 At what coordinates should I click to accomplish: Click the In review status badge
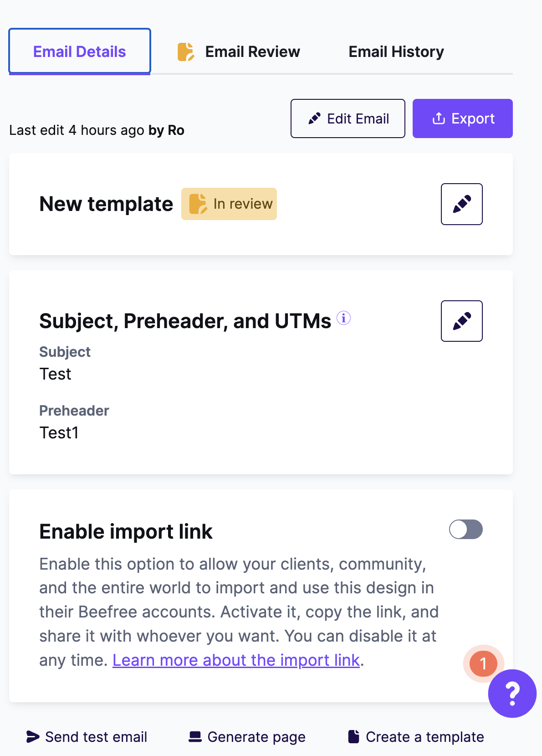(x=229, y=204)
